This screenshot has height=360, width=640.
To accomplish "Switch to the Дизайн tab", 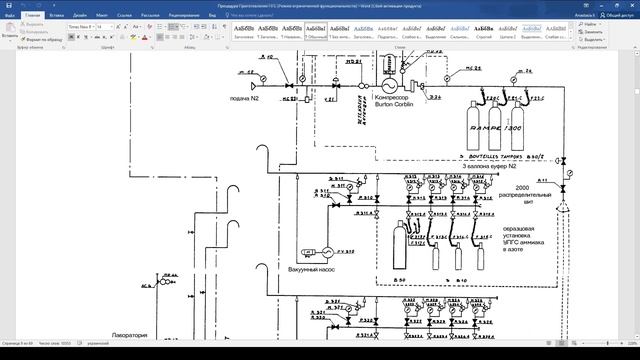I will point(80,15).
